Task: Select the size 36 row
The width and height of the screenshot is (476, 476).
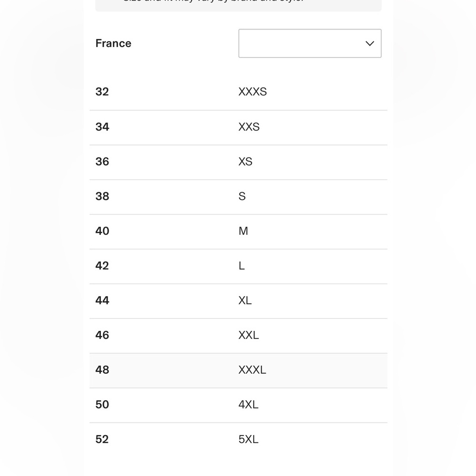Action: (102, 162)
